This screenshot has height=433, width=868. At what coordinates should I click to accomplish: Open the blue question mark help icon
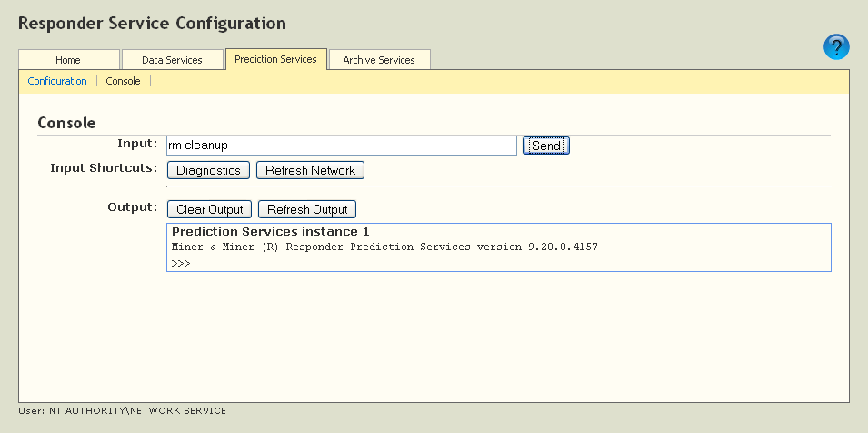(x=836, y=47)
